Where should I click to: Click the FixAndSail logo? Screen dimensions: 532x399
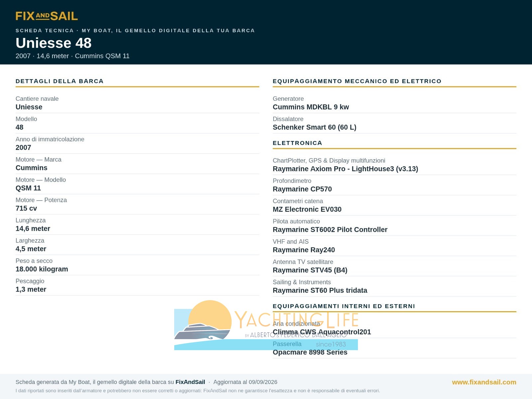47,16
